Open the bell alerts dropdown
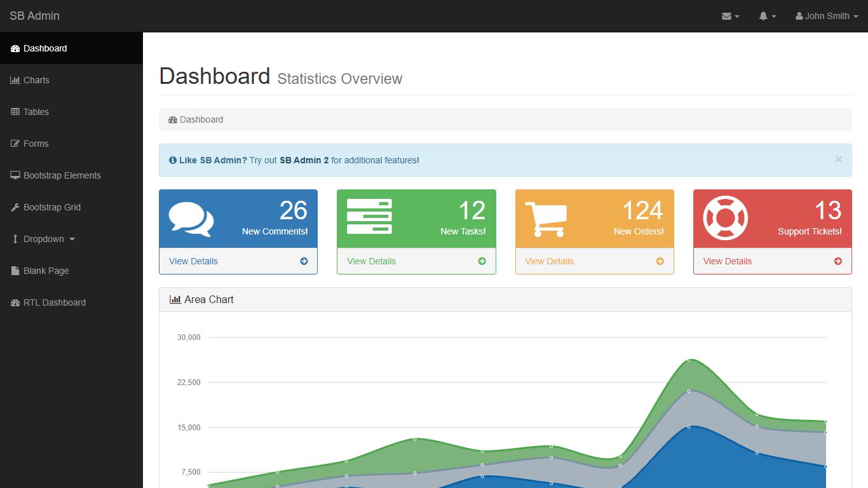The image size is (868, 488). click(767, 17)
